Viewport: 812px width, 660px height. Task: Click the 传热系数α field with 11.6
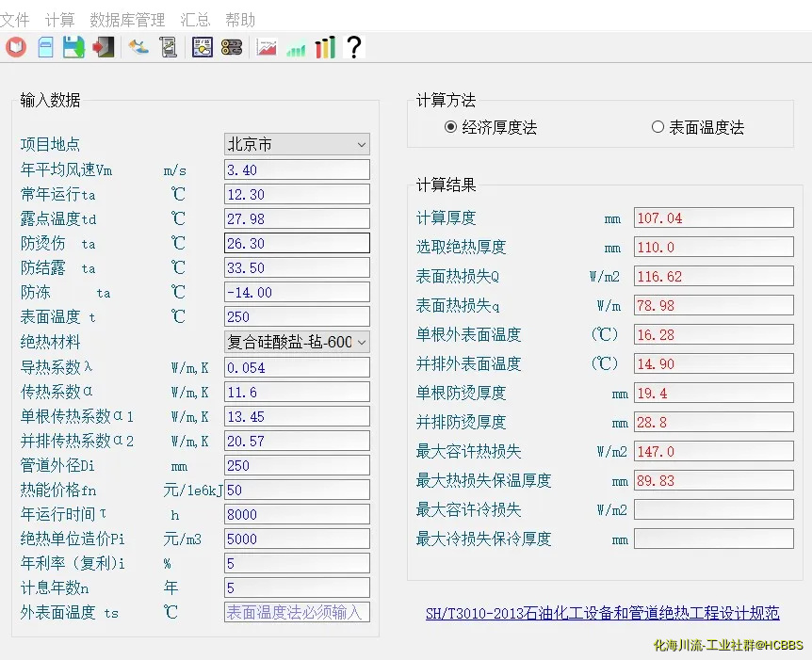[x=298, y=392]
